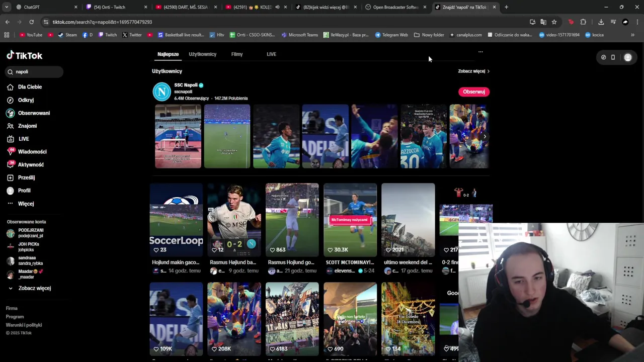Click the profile avatar at top right
644x362 pixels.
click(x=628, y=57)
